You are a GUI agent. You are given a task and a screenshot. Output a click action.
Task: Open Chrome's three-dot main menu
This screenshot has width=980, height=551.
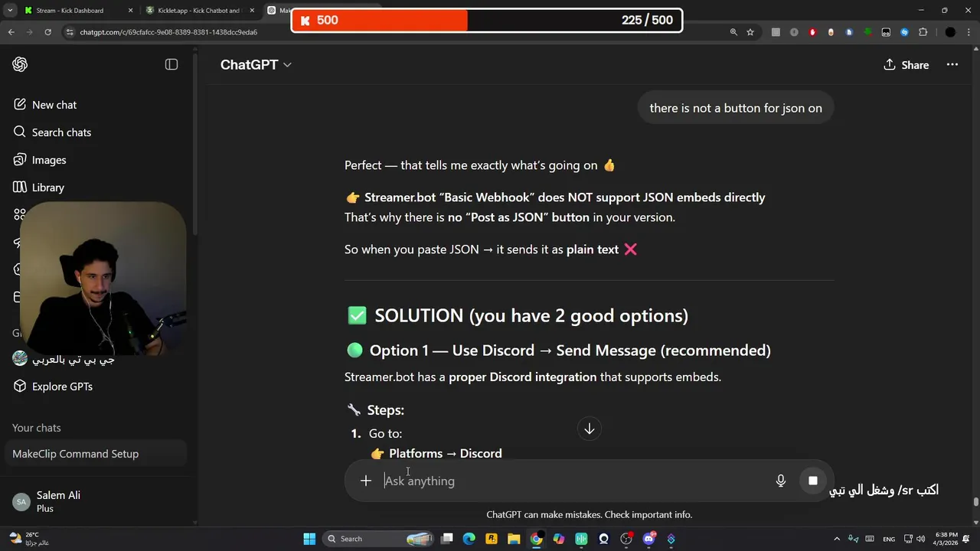tap(969, 32)
